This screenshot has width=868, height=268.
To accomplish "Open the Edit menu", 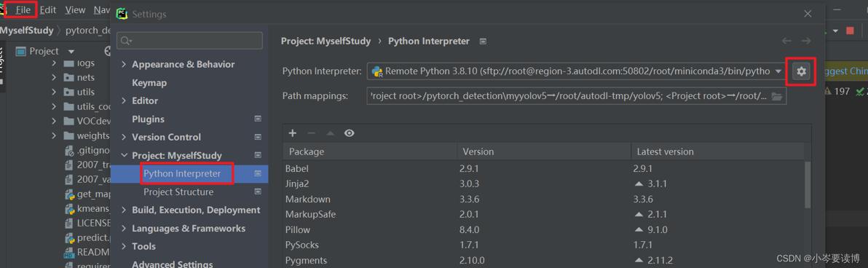I will [47, 10].
